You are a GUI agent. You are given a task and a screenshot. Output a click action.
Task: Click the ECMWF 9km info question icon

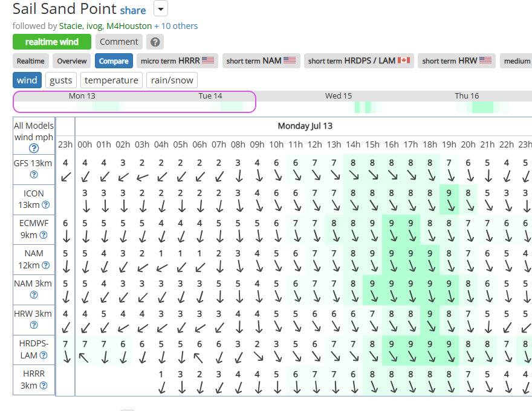(x=44, y=235)
